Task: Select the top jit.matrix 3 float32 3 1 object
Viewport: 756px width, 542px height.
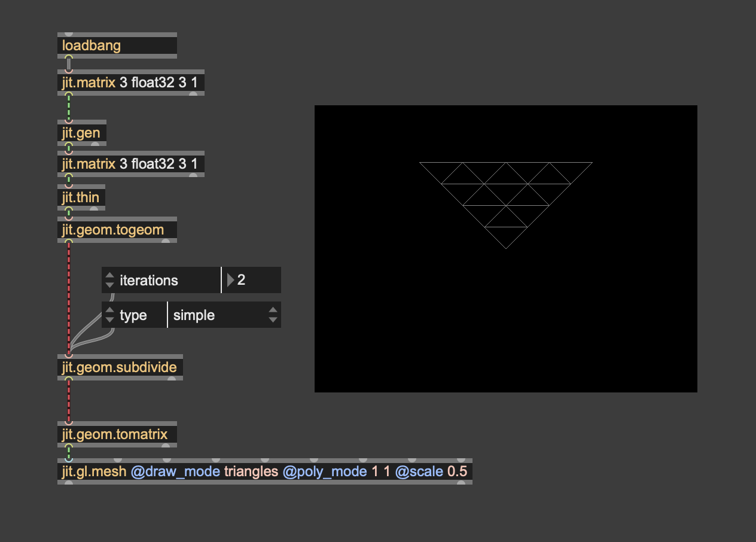Action: [x=131, y=83]
